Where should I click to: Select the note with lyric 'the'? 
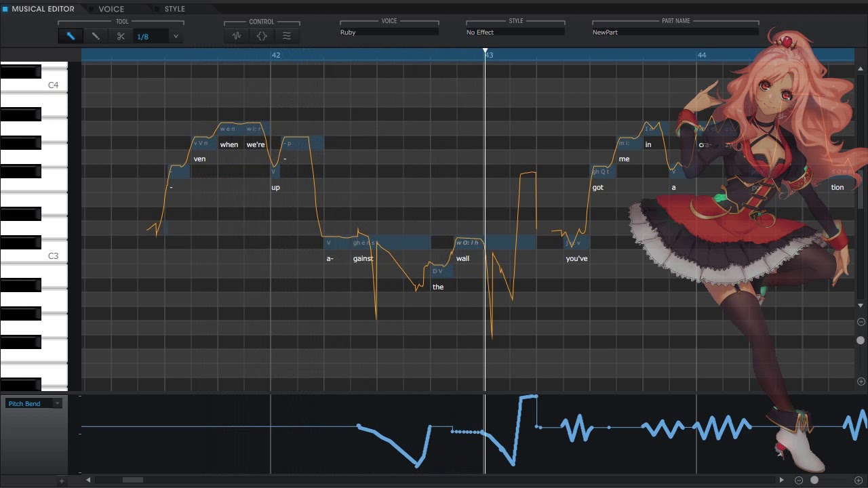441,271
